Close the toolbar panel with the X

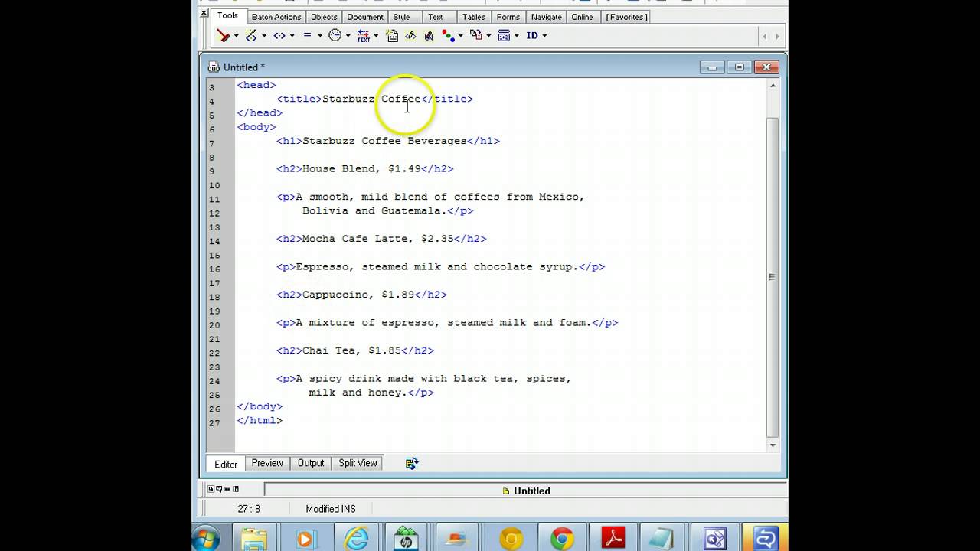click(204, 13)
